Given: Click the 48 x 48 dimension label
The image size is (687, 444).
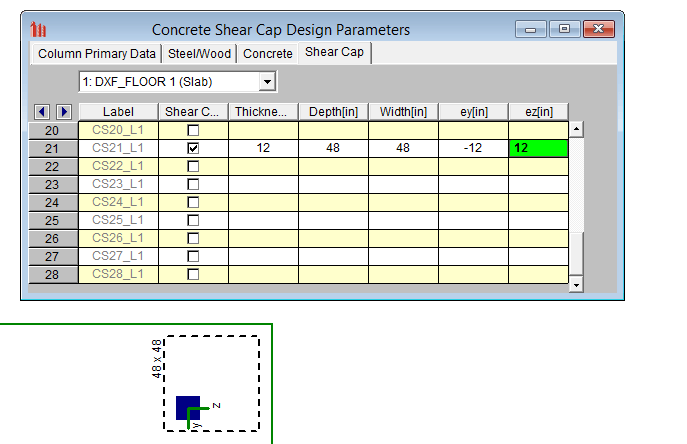Looking at the screenshot, I should (x=156, y=359).
